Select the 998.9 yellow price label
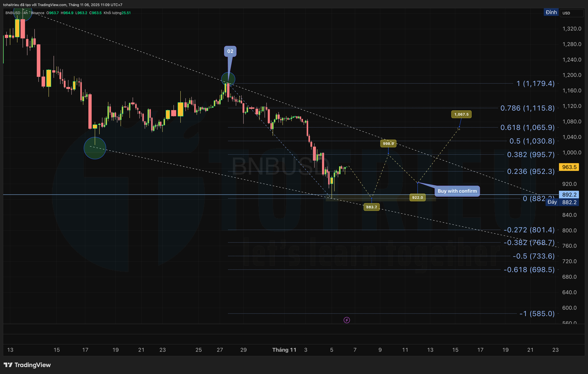This screenshot has height=374, width=588. [x=388, y=143]
